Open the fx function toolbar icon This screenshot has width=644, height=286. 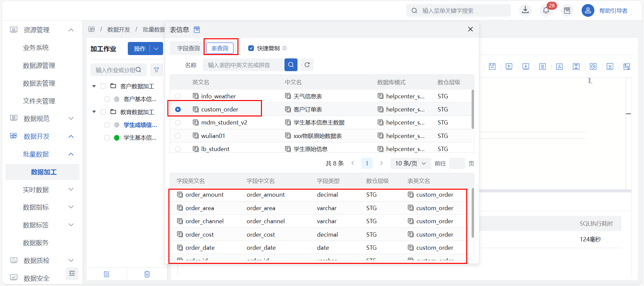(559, 66)
